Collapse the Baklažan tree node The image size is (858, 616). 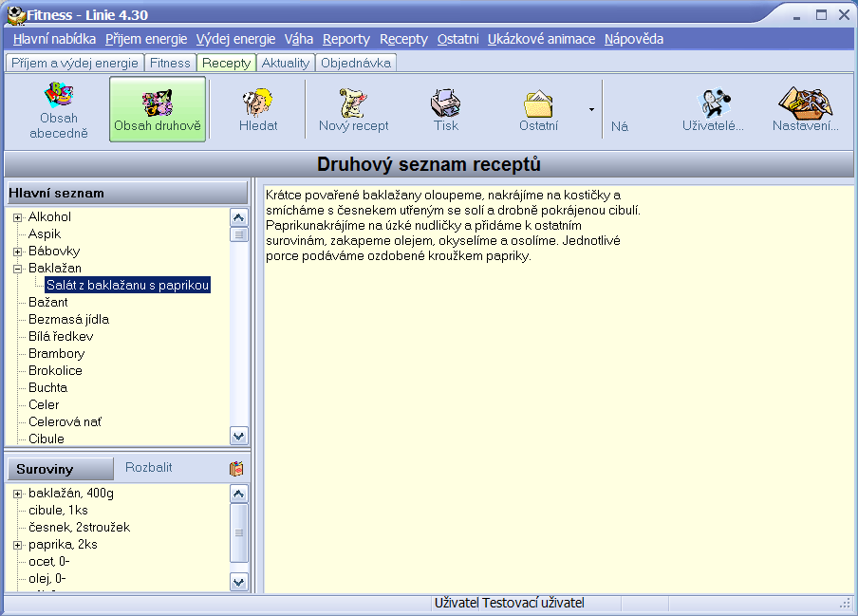pos(17,269)
